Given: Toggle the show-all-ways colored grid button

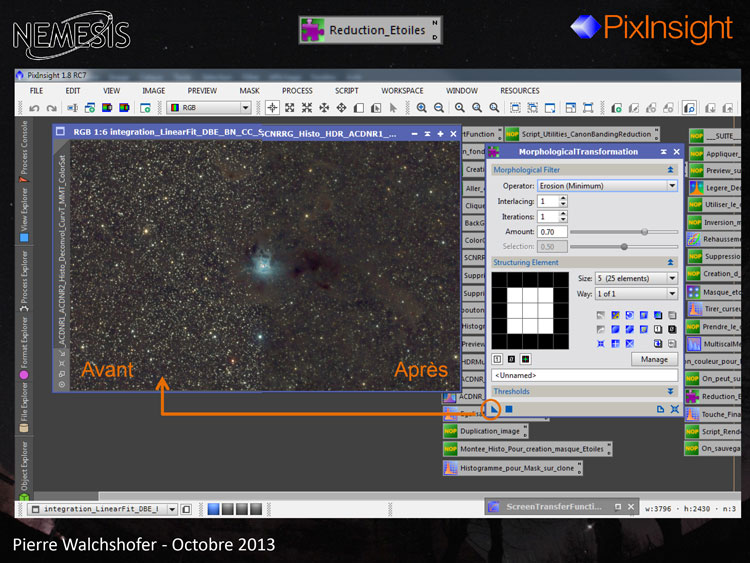Looking at the screenshot, I should click(526, 359).
